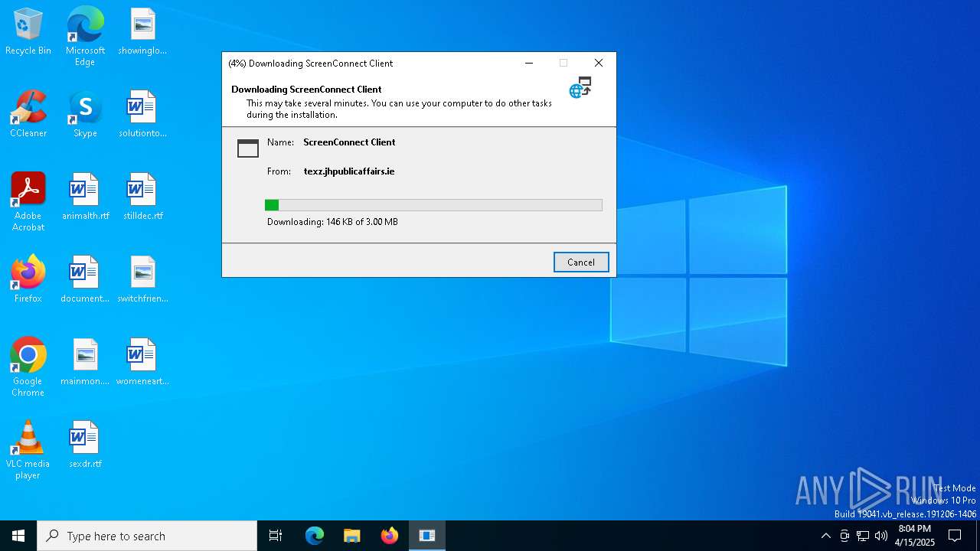The image size is (980, 551).
Task: Select the CCleaner desktop shortcut
Action: click(28, 115)
